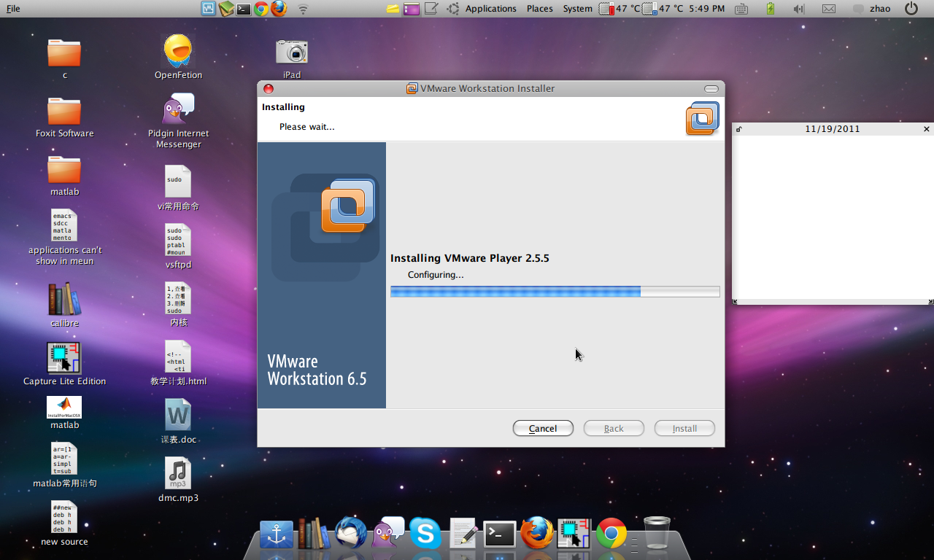Screen dimensions: 934x560
Task: Open the mail envelope indicator
Action: pos(828,9)
